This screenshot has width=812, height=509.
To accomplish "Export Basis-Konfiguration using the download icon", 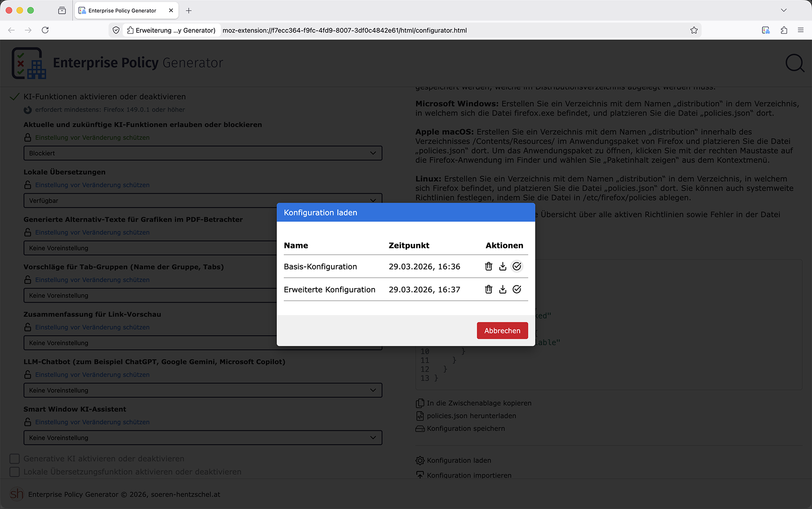I will (503, 266).
